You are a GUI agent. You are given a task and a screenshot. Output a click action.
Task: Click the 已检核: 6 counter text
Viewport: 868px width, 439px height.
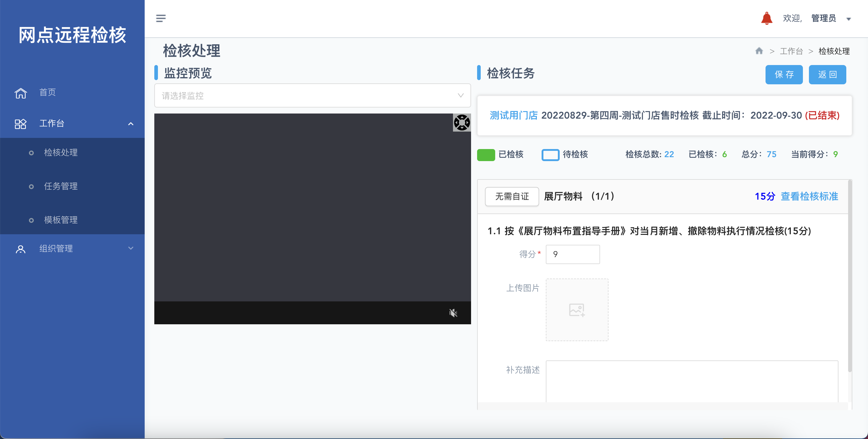tap(707, 154)
